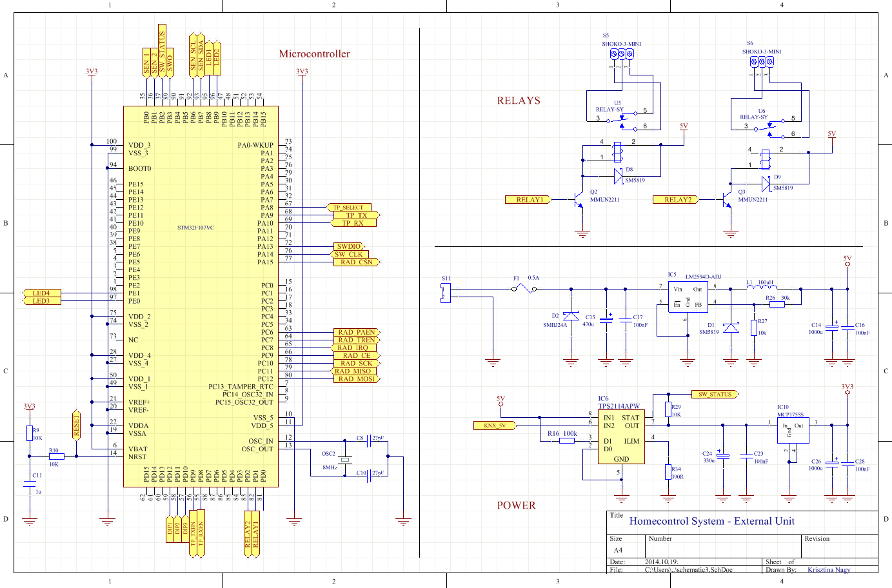Viewport: 892px width, 588px height.
Task: Click the RELAY2 port next to Q3
Action: pos(677,200)
